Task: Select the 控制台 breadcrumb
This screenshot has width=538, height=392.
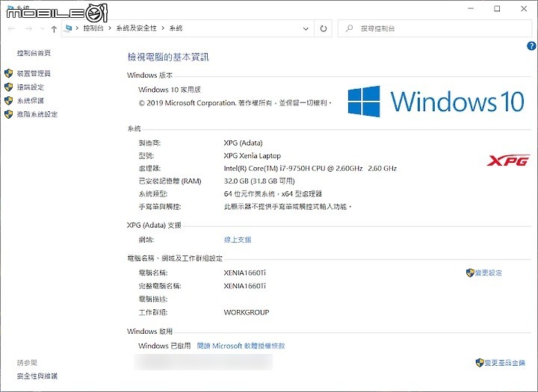Action: pyautogui.click(x=93, y=28)
